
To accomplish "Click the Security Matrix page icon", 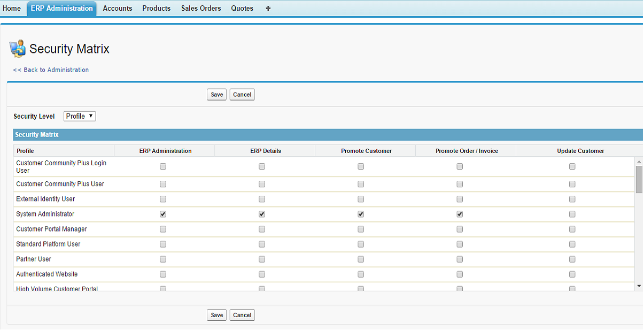I will click(x=18, y=48).
